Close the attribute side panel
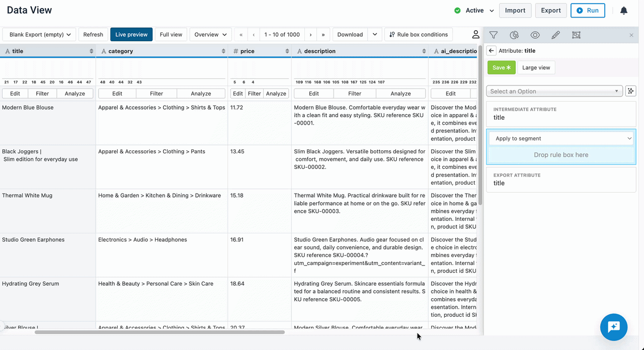The height and width of the screenshot is (350, 644). [631, 35]
